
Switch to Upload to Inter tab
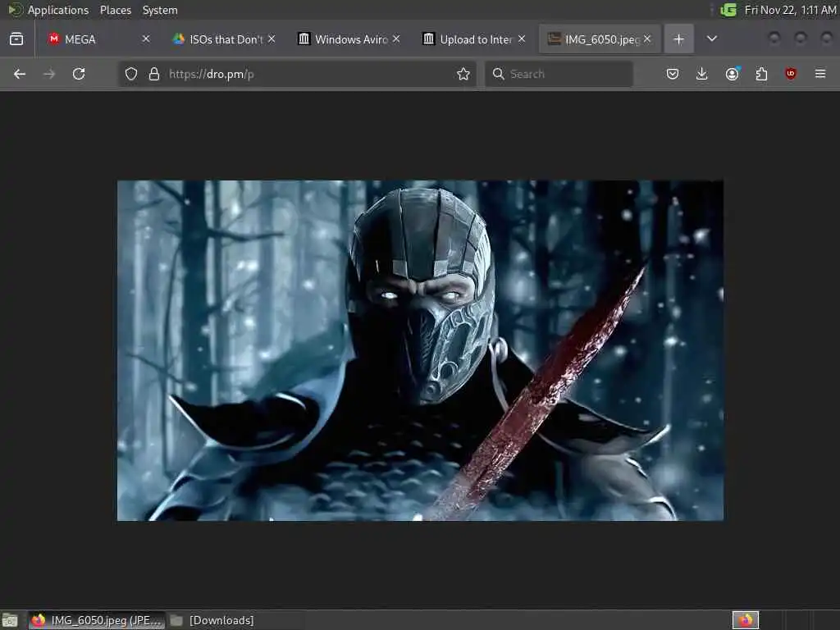pos(473,39)
